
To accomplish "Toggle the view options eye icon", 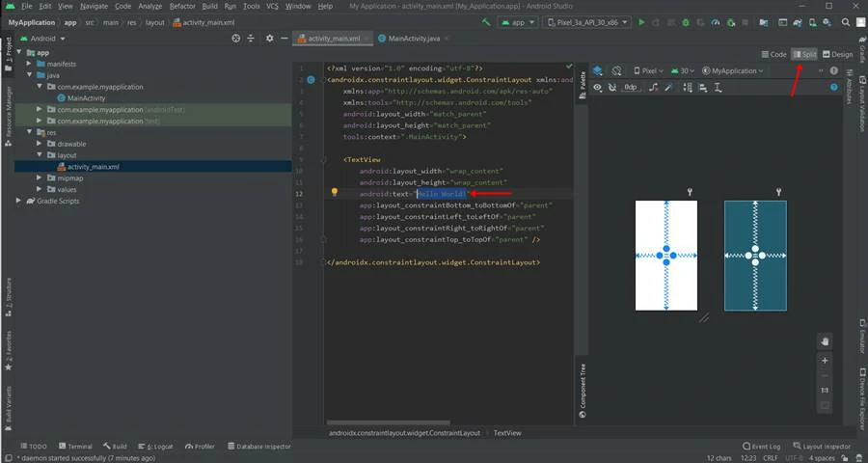I will tap(599, 88).
